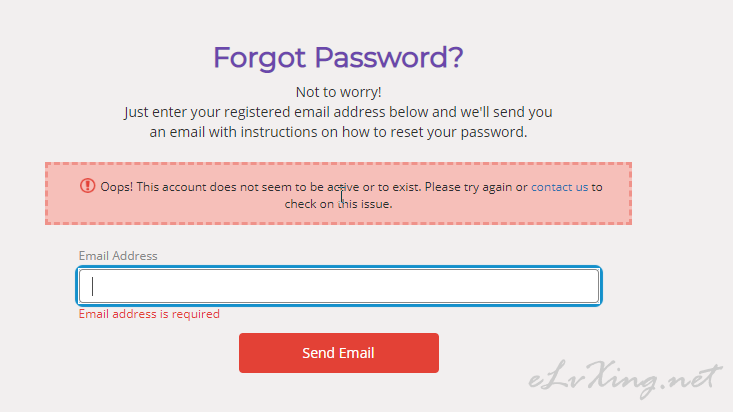The image size is (733, 412).
Task: Click the "Email address is required" message
Action: coord(149,314)
